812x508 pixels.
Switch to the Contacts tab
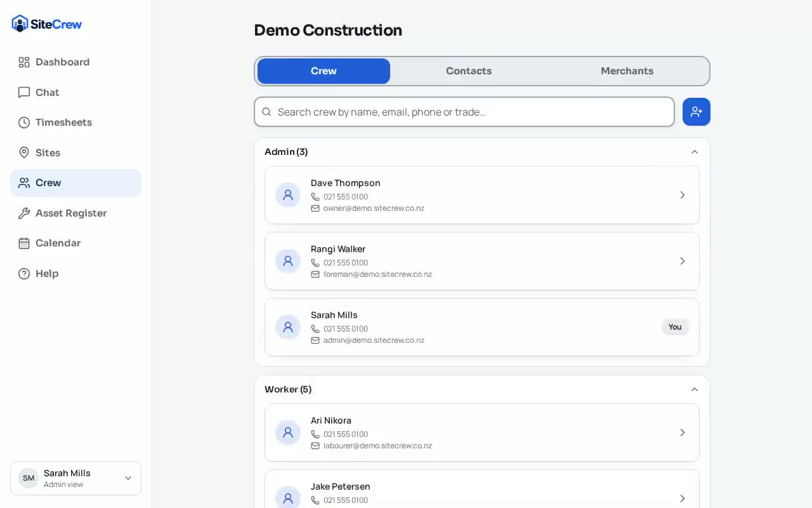pos(469,71)
